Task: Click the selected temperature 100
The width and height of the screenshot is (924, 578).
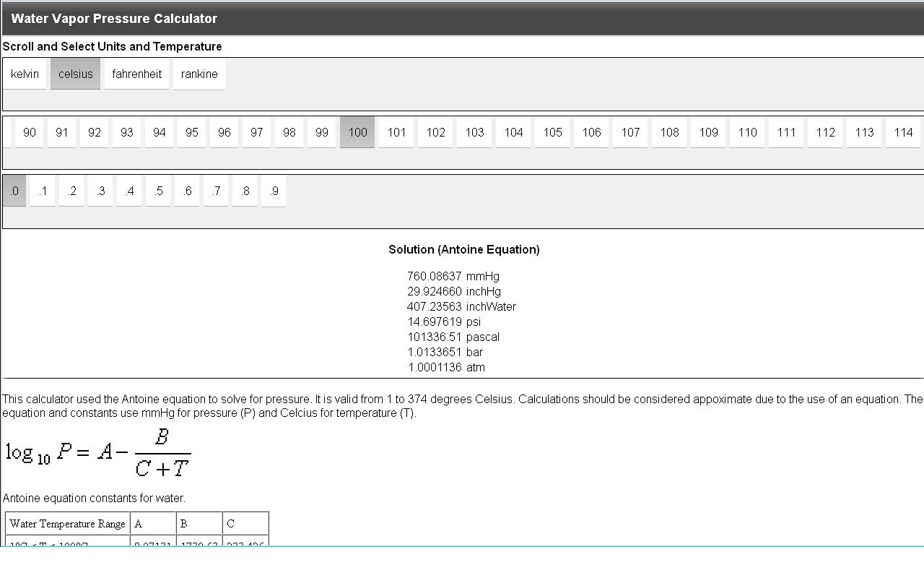Action: [357, 132]
